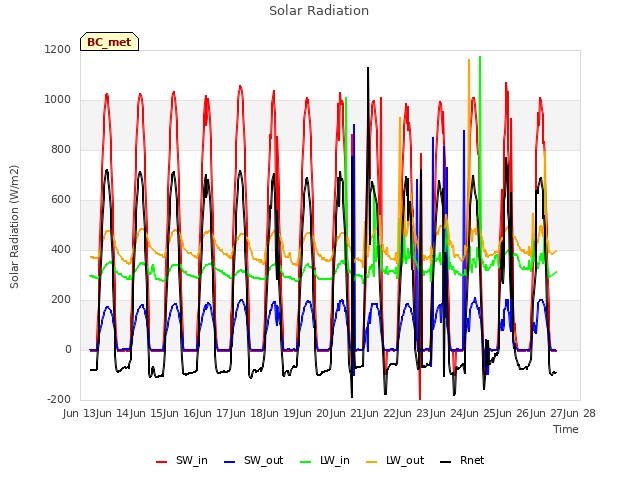The image size is (640, 480).
Task: Toggle the SW_in legend entry
Action: pos(182,460)
